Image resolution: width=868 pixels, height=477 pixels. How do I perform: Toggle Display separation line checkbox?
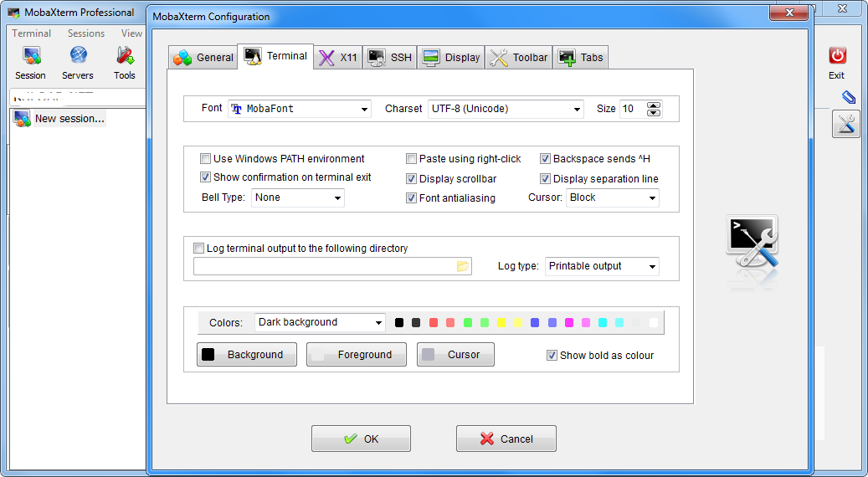(545, 179)
